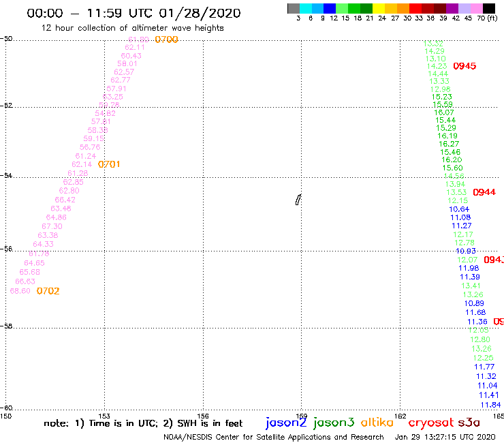
Task: Click the 153 longitude axis label
Action: point(104,416)
